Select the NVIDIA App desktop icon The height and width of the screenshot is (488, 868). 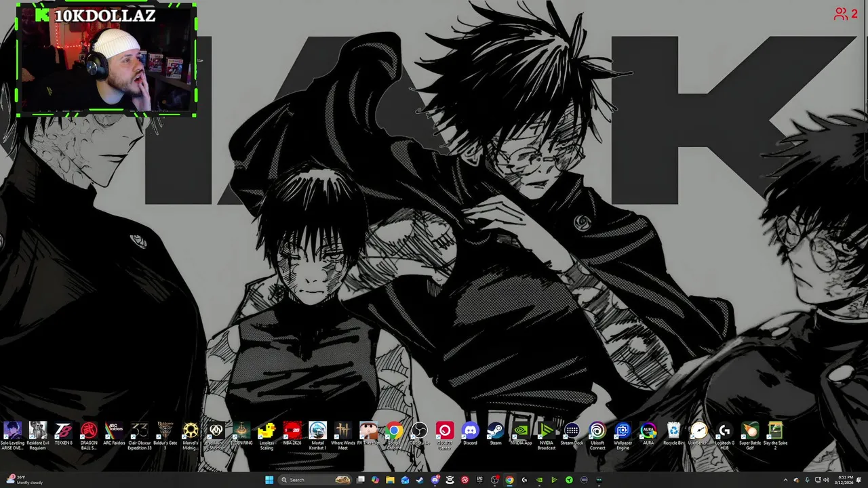[521, 434]
